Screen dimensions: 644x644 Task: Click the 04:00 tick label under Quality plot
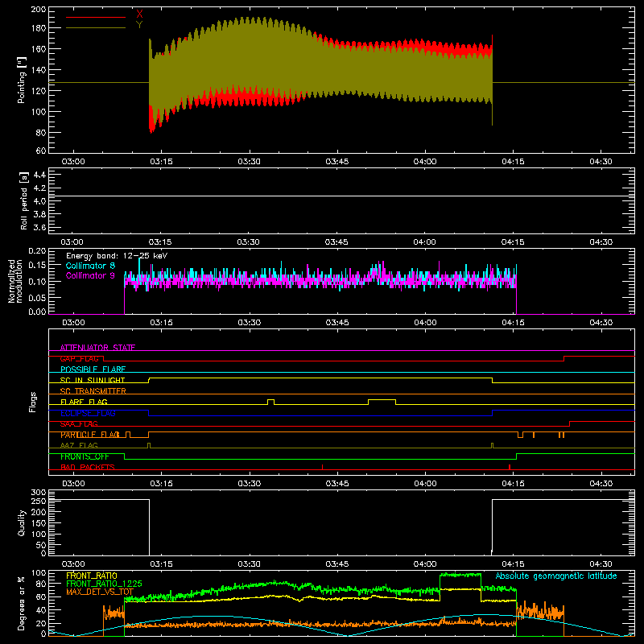(425, 564)
